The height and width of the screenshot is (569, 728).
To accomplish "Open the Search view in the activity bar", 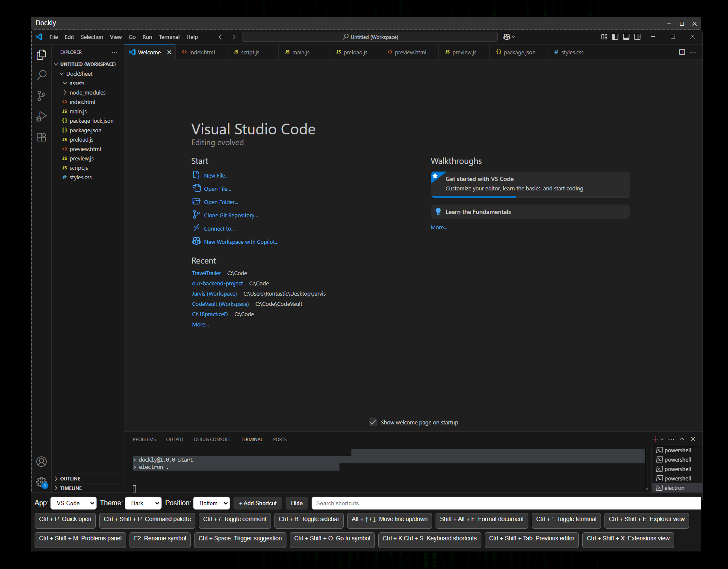I will tap(41, 75).
